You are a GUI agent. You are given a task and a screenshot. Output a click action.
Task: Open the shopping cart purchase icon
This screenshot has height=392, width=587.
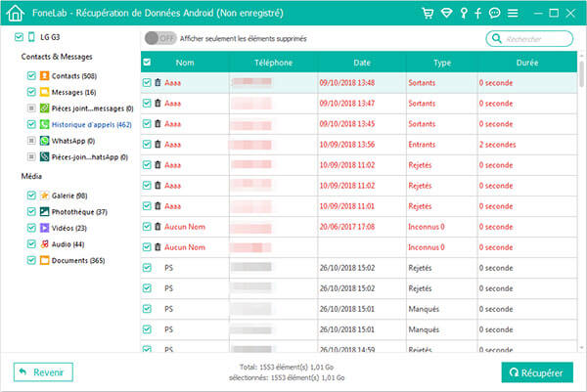pos(428,14)
